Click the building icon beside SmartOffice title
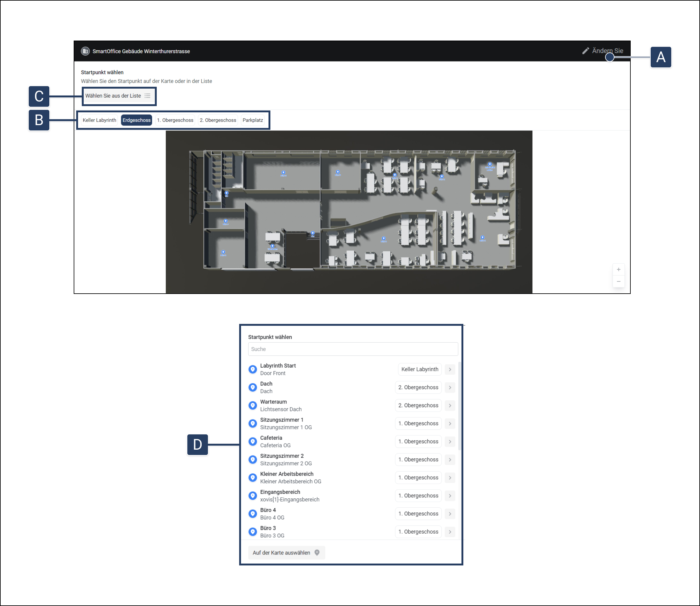This screenshot has height=606, width=700. pyautogui.click(x=85, y=51)
